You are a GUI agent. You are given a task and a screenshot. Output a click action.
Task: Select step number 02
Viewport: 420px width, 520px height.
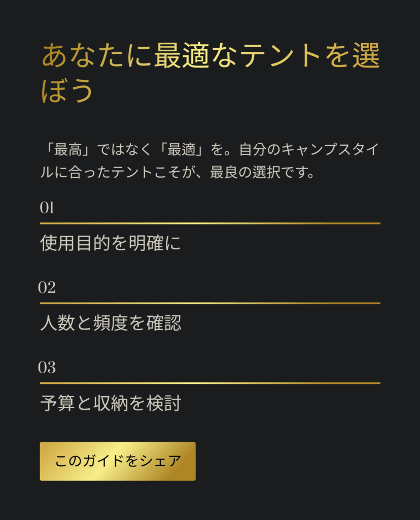pyautogui.click(x=47, y=287)
